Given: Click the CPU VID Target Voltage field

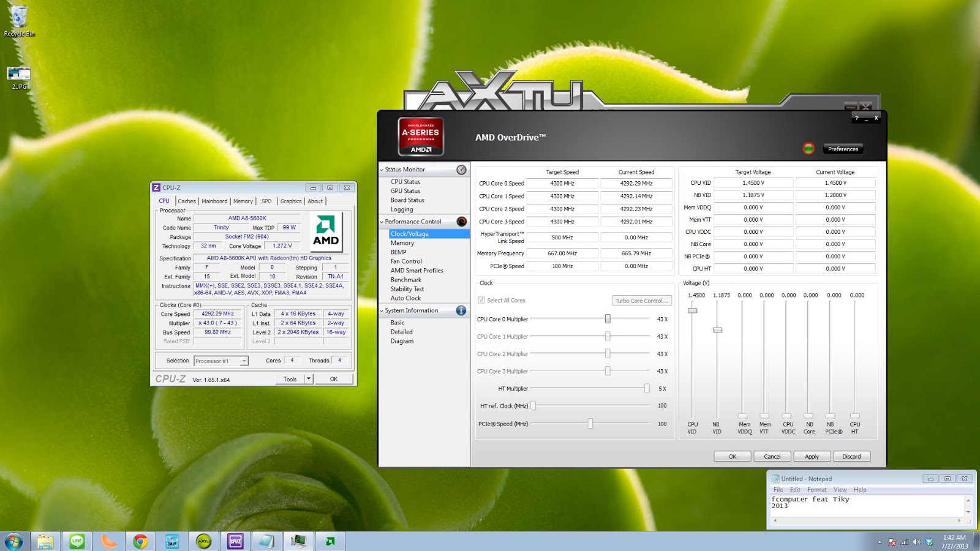Looking at the screenshot, I should (x=753, y=182).
